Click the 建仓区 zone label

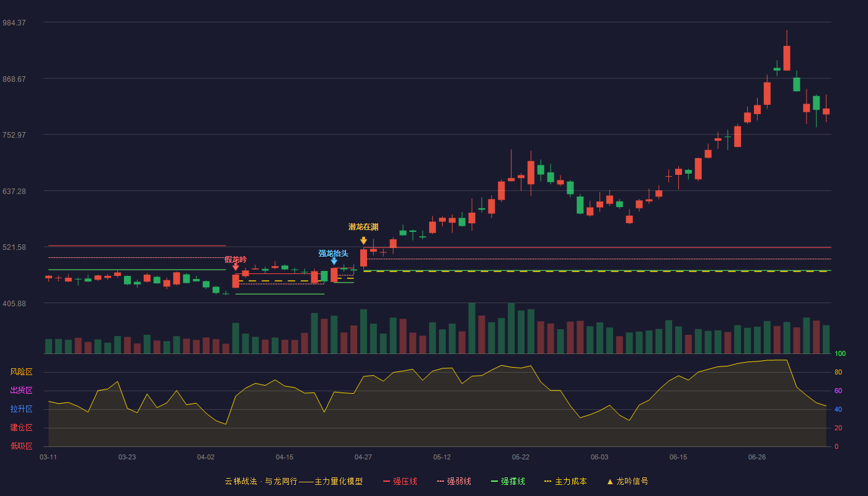(x=21, y=428)
